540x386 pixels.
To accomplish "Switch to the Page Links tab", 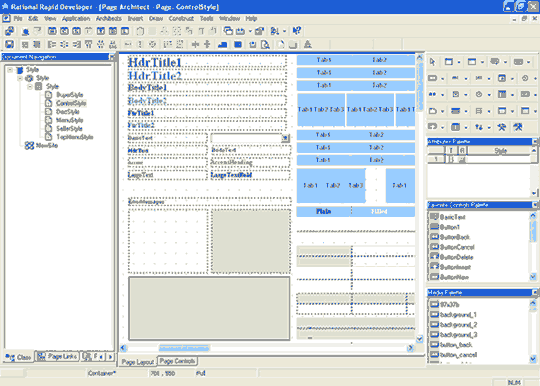I will point(58,356).
